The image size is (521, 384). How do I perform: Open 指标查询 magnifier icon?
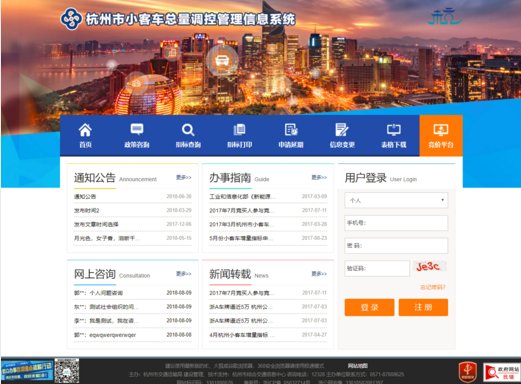[188, 130]
